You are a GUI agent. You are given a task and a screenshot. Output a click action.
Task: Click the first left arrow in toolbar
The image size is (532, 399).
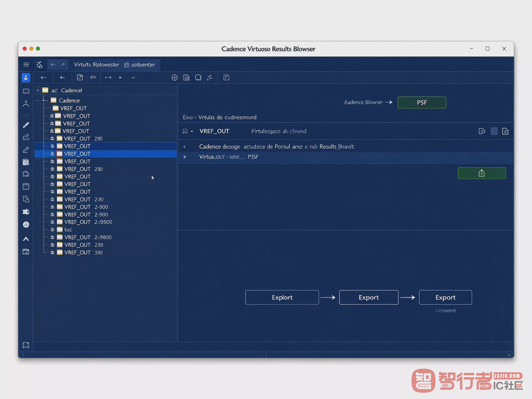coord(43,77)
